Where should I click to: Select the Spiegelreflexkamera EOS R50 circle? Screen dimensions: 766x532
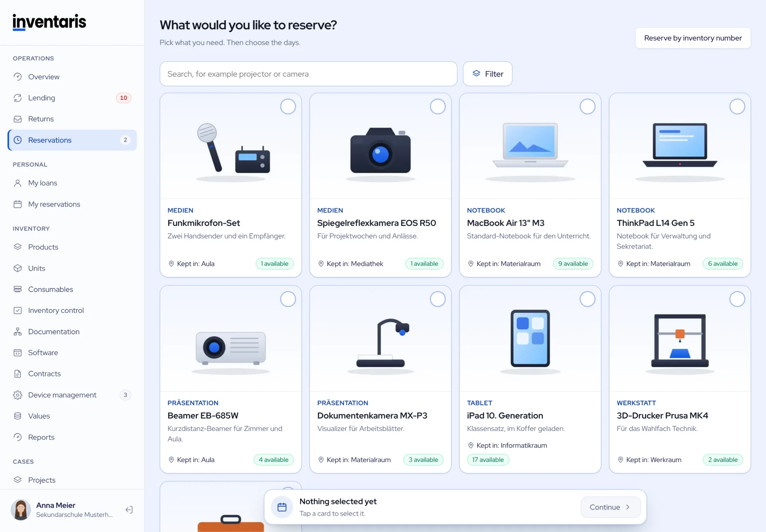pos(438,107)
